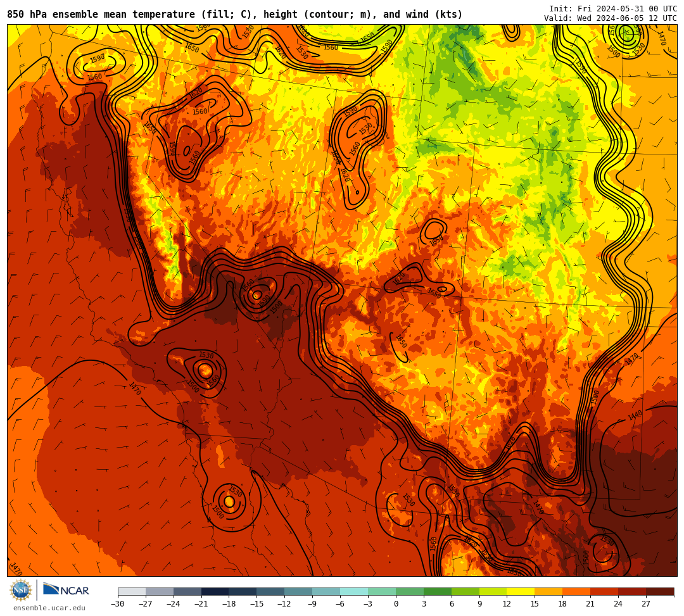Screen dimensions: 684x616
Task: Select the colorbar tick label '−3'
Action: 368,604
